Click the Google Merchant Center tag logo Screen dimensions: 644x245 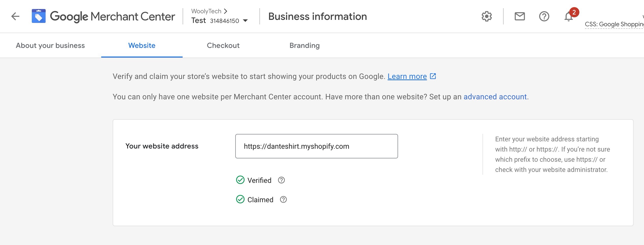(39, 16)
